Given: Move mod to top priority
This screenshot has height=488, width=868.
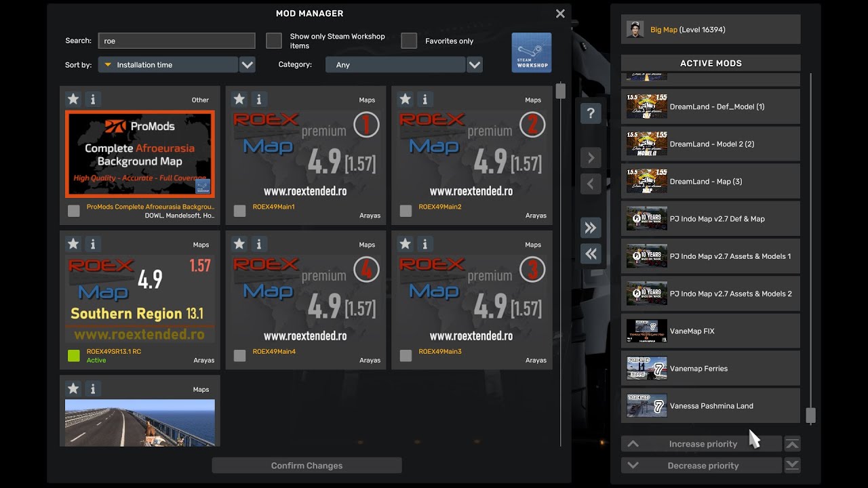Looking at the screenshot, I should click(792, 444).
